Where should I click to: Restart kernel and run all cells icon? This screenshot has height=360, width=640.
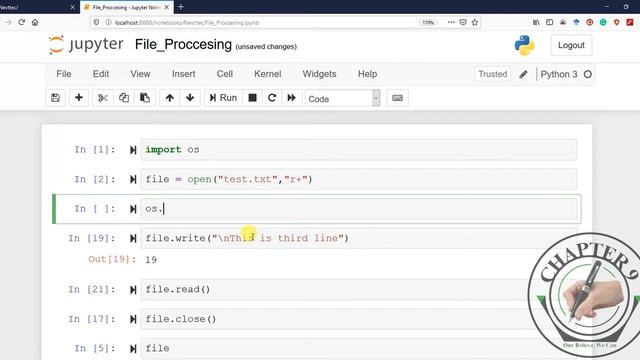click(x=291, y=98)
